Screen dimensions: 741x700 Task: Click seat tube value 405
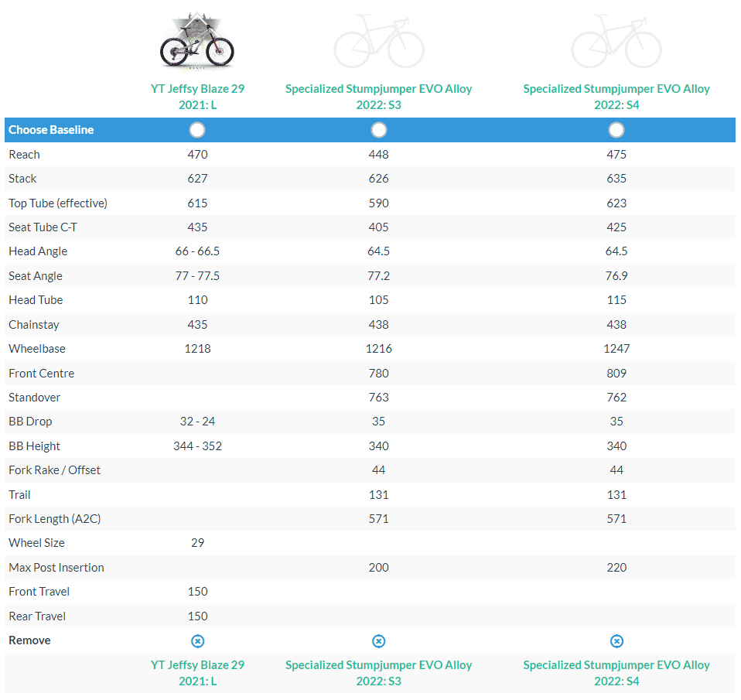(x=378, y=227)
